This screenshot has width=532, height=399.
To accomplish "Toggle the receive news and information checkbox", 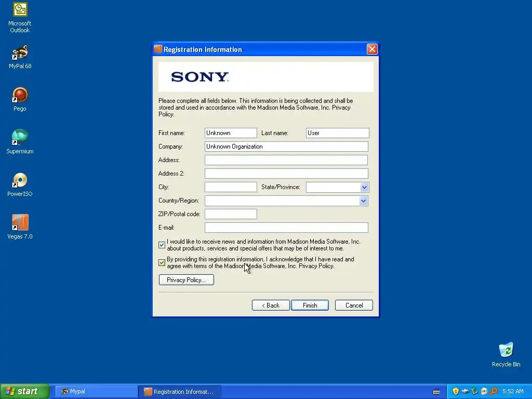I will click(162, 245).
